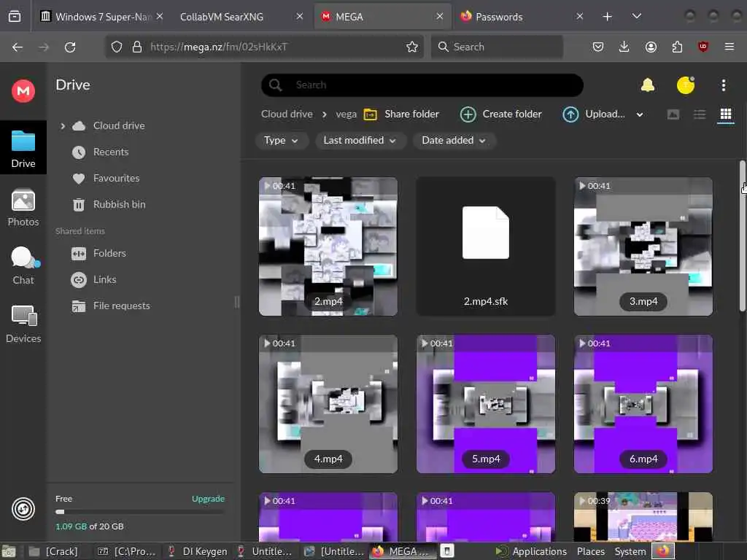Screen dimensions: 747x560
Task: Switch to the Passwords tab
Action: (x=522, y=17)
